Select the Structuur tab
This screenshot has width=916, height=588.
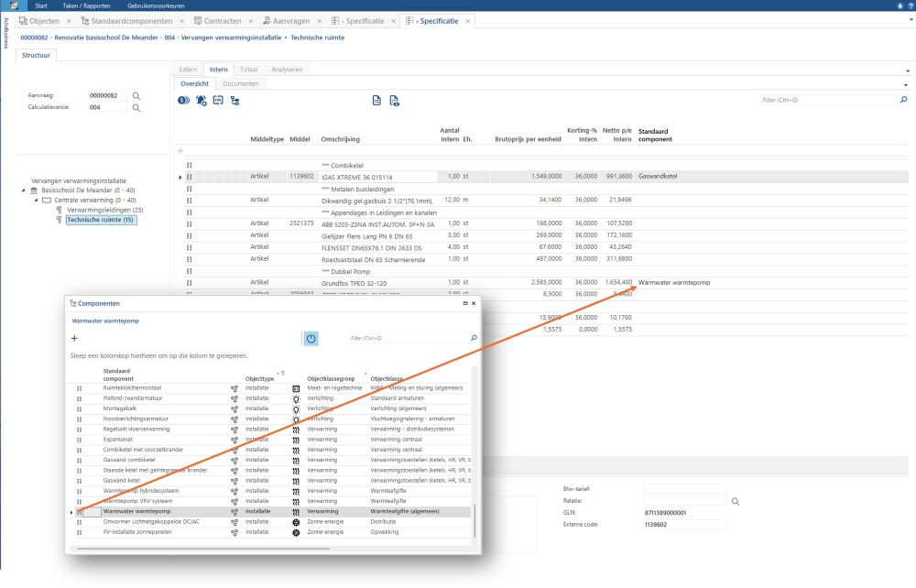pyautogui.click(x=37, y=56)
